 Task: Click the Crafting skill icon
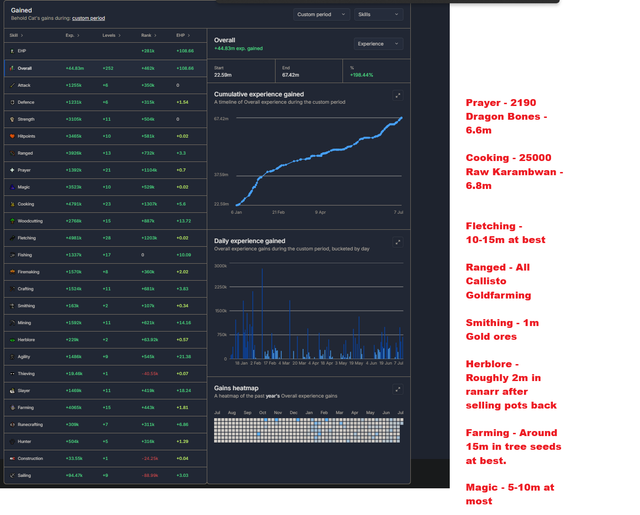coord(12,289)
